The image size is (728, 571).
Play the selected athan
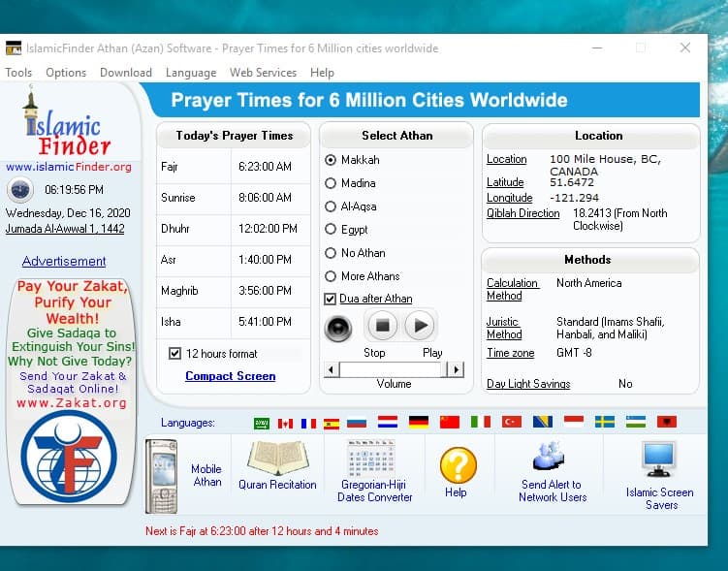(x=420, y=326)
